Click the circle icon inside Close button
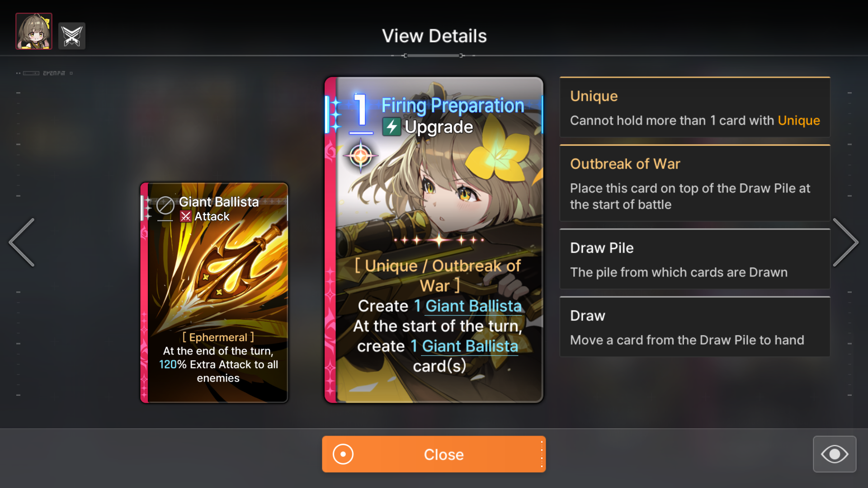868x488 pixels. (x=343, y=454)
